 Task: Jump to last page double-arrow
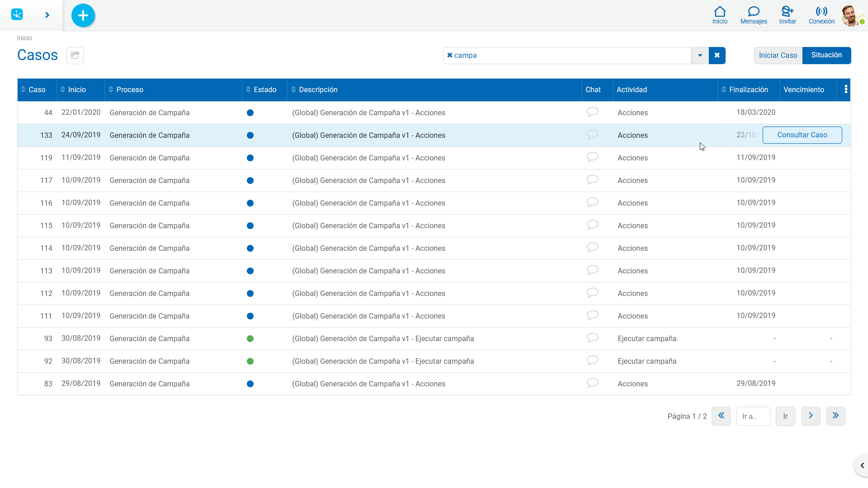[x=835, y=416]
